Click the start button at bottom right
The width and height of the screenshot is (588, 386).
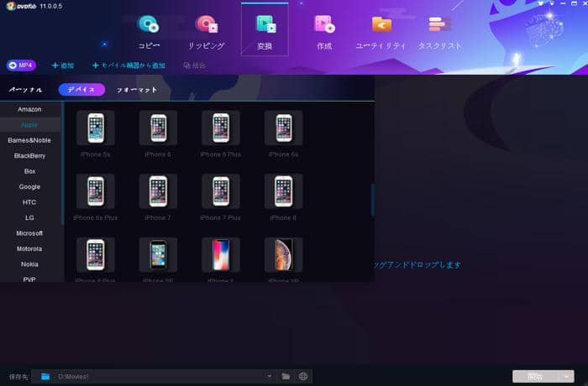[536, 376]
